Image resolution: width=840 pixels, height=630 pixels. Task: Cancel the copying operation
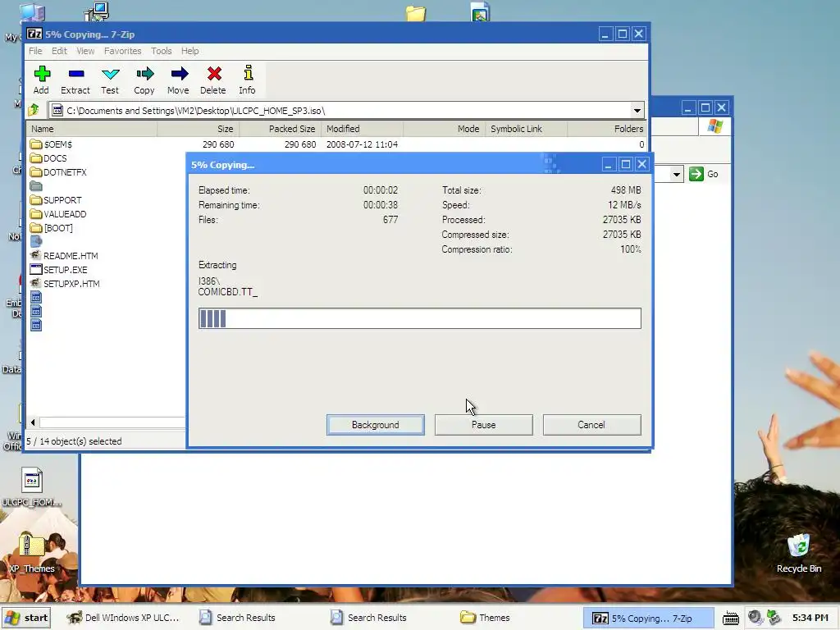coord(591,425)
